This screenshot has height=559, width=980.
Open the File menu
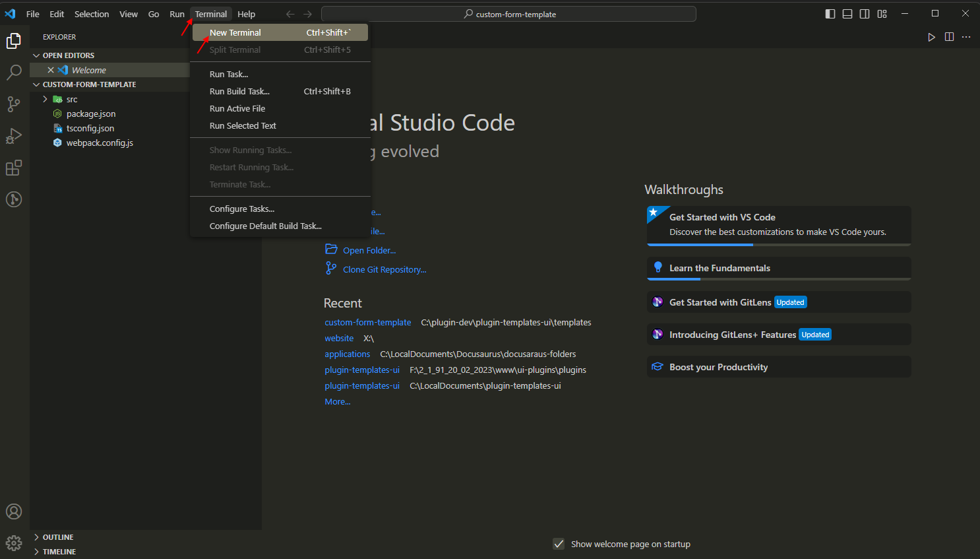click(x=33, y=14)
